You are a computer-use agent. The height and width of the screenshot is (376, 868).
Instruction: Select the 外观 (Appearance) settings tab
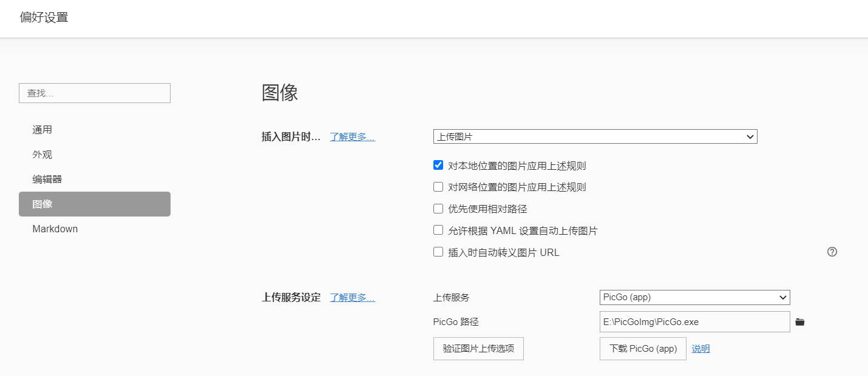(x=42, y=155)
